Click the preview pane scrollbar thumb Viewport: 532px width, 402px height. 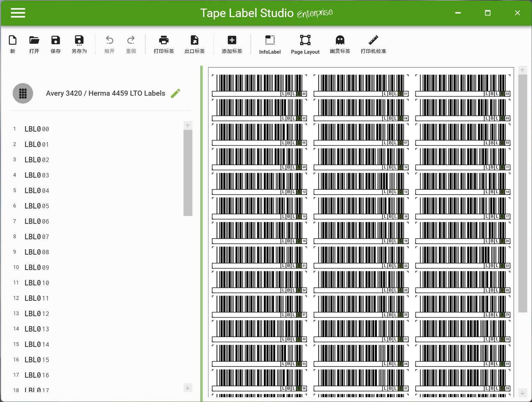(x=523, y=193)
